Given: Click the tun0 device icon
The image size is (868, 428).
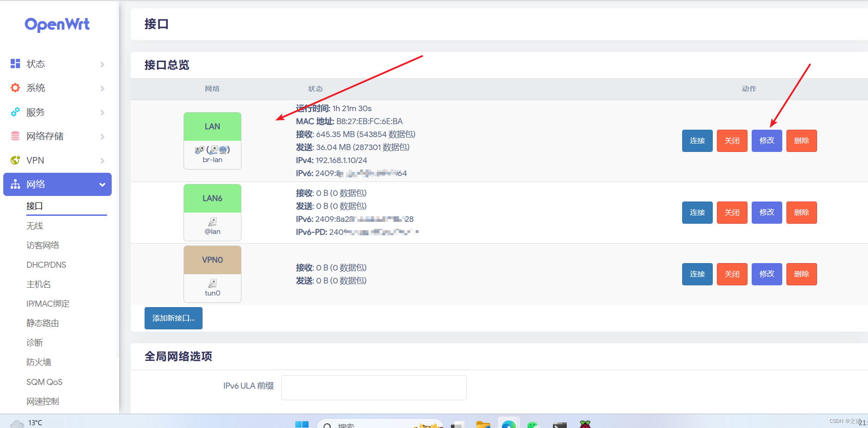Looking at the screenshot, I should (212, 283).
